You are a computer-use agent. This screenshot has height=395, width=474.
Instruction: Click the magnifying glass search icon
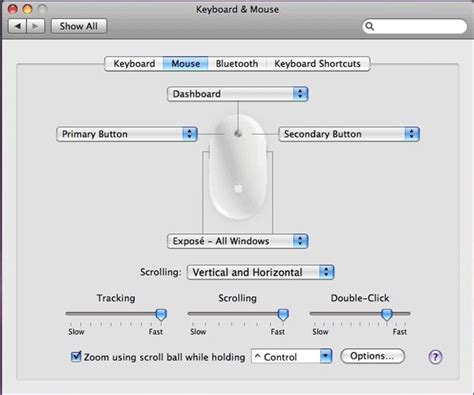pyautogui.click(x=369, y=26)
